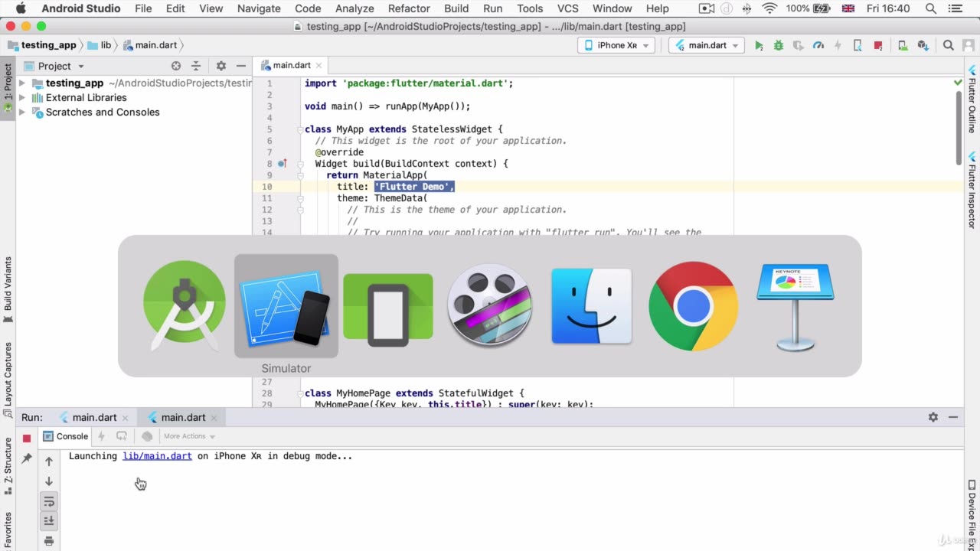Select Keynote in the app switcher

pyautogui.click(x=795, y=308)
